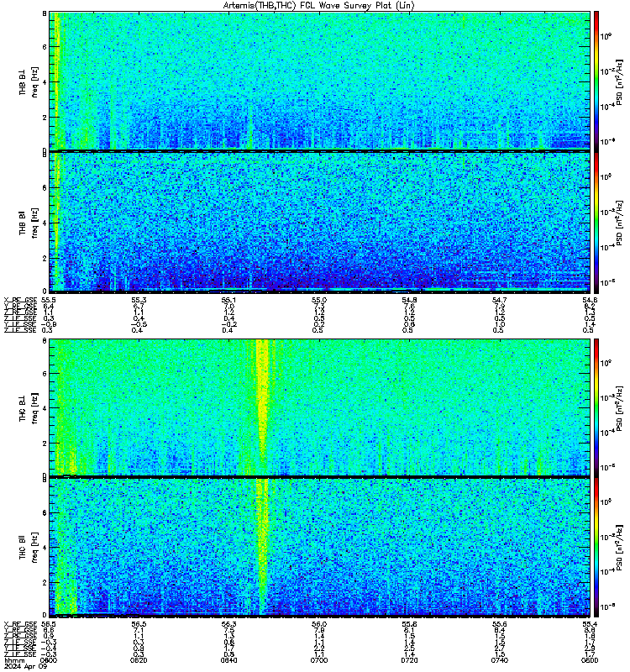Click the plot title "Artemis(THB,THC) FGL Wave Survey Plot (Lin)"

[319, 6]
